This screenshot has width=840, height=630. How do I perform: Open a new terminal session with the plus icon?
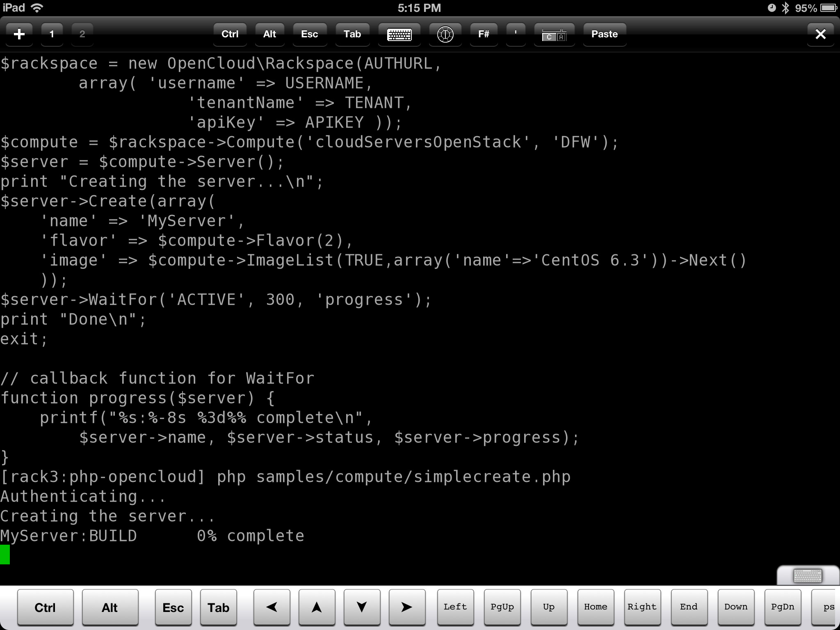[19, 34]
